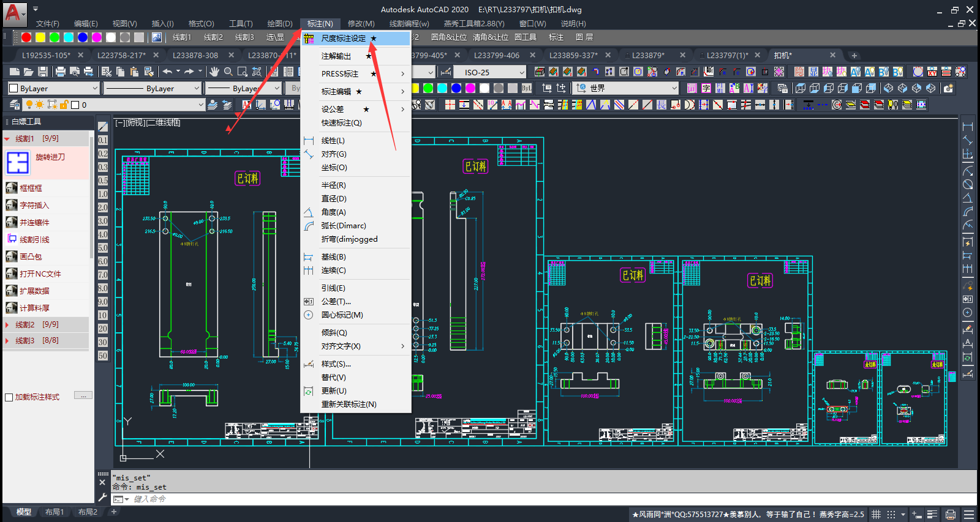Click the Tolerance icon in the right dimension toolbar
Viewport: 980px width, 522px height.
pos(968,299)
